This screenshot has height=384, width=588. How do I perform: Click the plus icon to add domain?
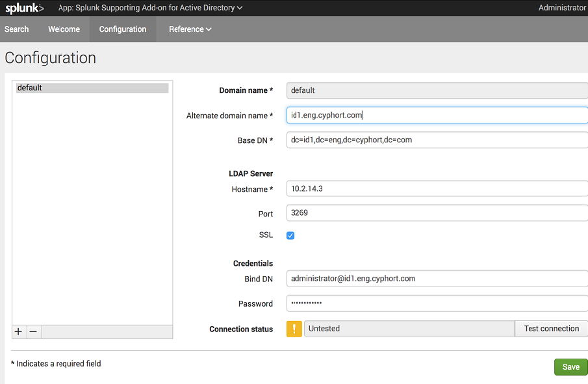coord(18,331)
